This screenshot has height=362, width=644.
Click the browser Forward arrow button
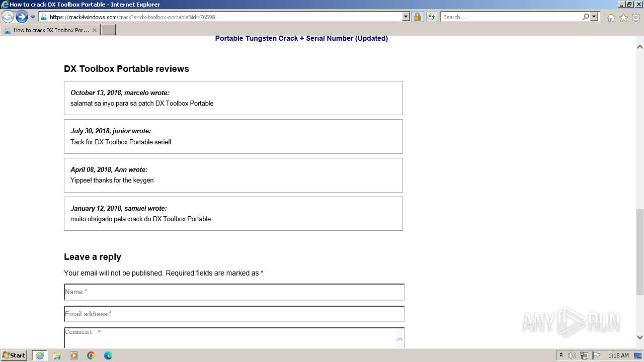click(21, 17)
